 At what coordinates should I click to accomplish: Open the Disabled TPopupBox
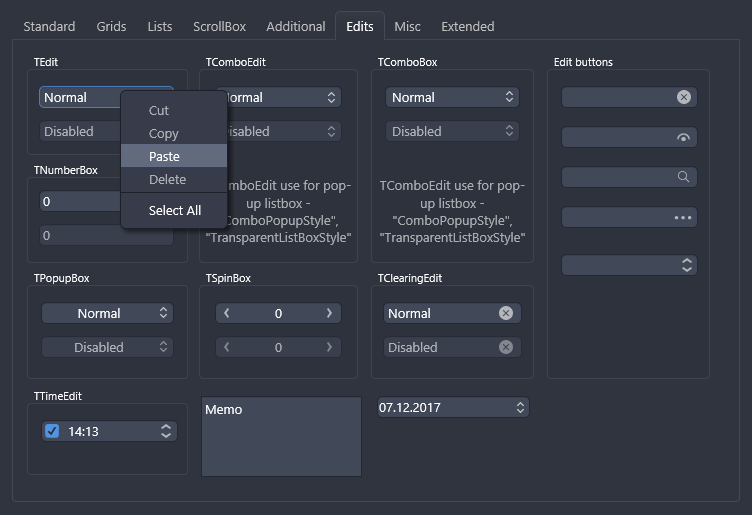[107, 347]
